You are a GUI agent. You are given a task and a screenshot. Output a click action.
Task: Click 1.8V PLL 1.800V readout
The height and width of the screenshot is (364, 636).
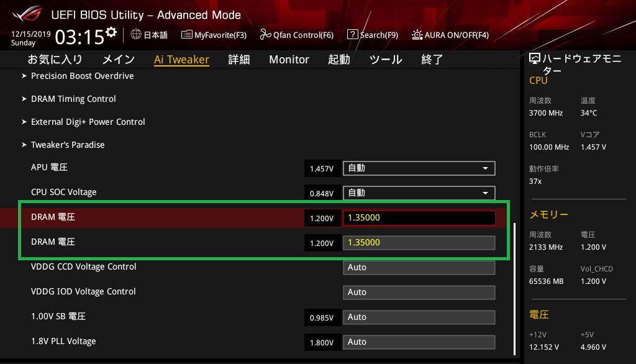pyautogui.click(x=322, y=342)
